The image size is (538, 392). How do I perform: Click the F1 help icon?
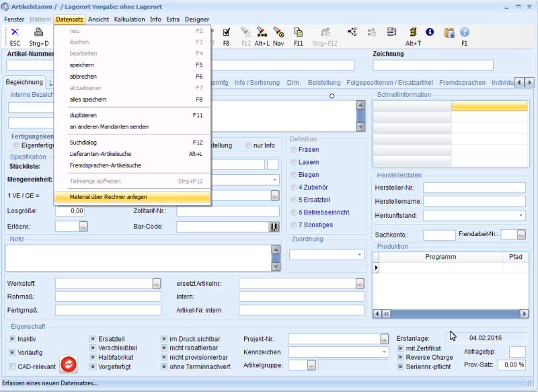pyautogui.click(x=464, y=32)
